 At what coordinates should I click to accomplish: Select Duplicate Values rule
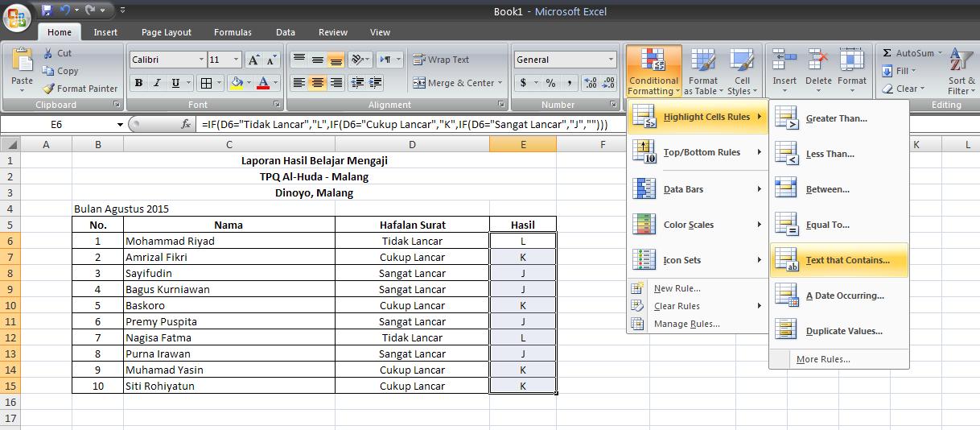[x=839, y=331]
